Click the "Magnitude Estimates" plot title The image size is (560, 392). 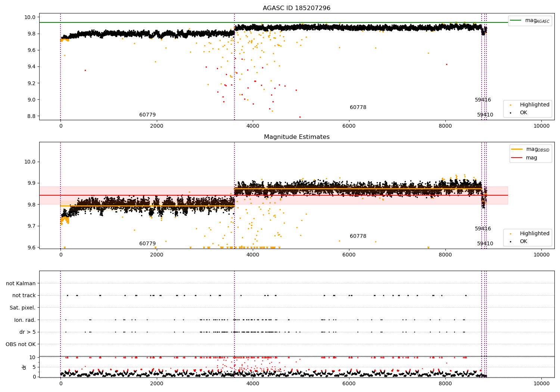[296, 137]
